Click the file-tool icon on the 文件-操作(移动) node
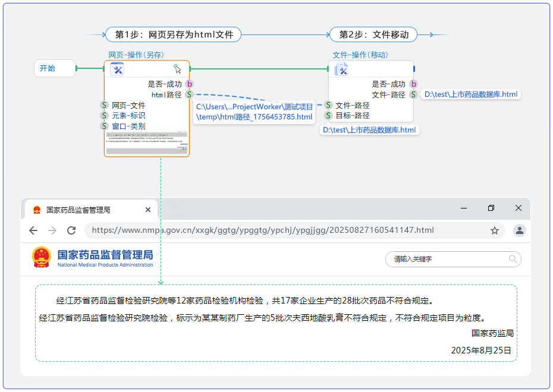The width and height of the screenshot is (553, 392). tap(342, 69)
